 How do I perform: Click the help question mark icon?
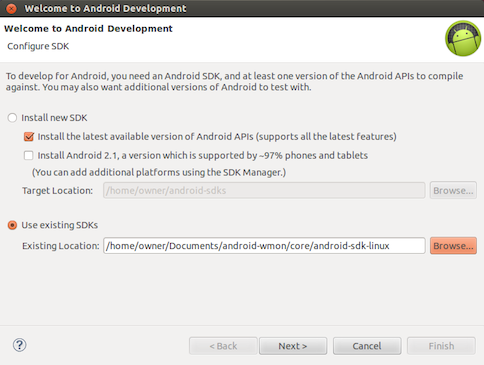coord(20,345)
